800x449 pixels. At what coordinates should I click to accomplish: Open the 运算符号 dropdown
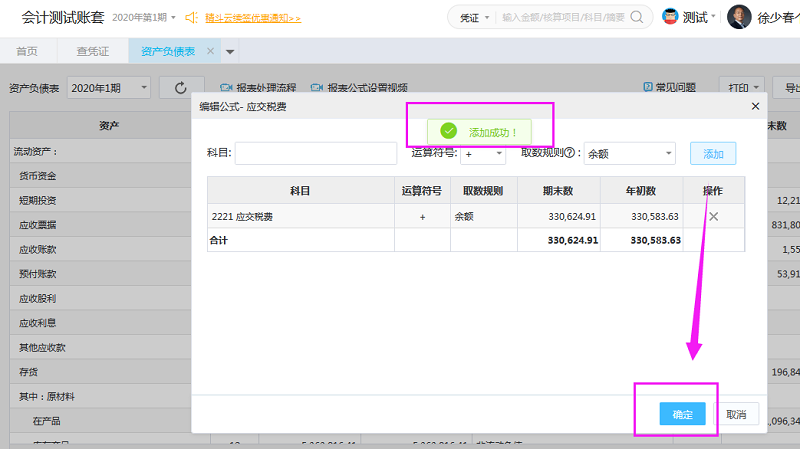(x=484, y=153)
